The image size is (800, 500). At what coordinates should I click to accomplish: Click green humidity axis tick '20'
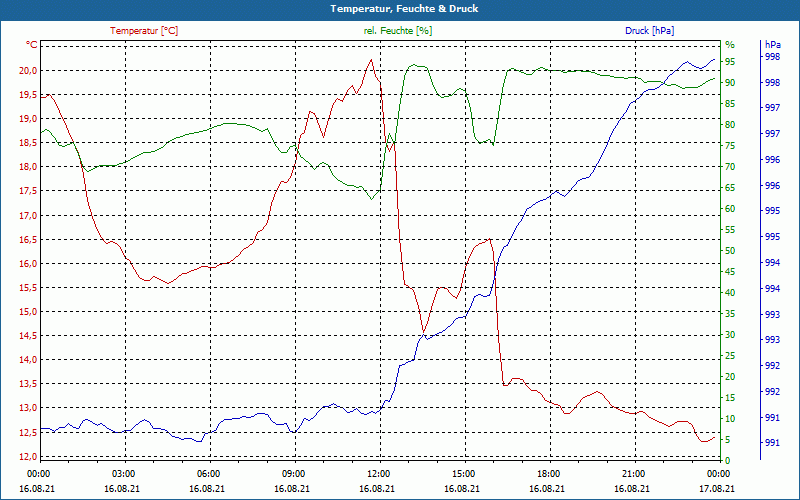[730, 377]
